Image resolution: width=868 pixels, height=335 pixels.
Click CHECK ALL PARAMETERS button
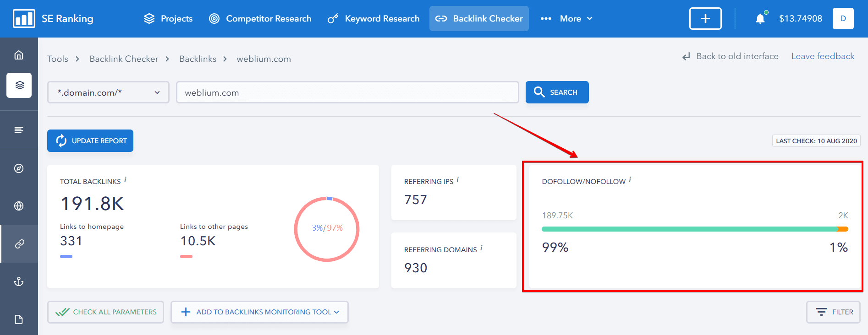coord(105,312)
